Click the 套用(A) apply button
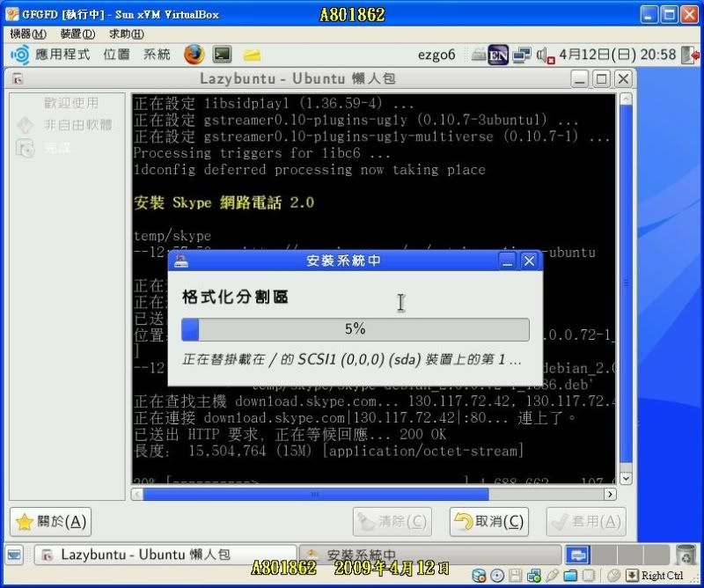Image resolution: width=704 pixels, height=588 pixels. tap(586, 521)
